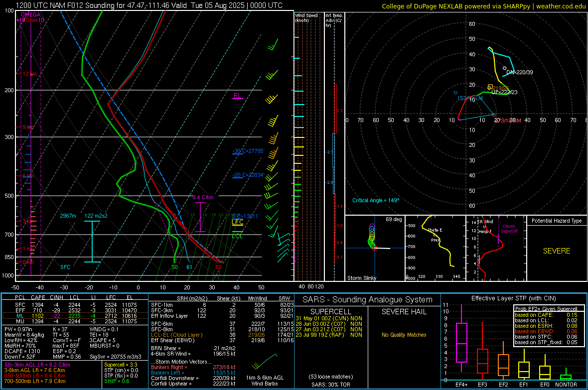588x390 pixels.
Task: Click the '700-500mb LR = 7.9 C/km' line
Action: click(35, 381)
